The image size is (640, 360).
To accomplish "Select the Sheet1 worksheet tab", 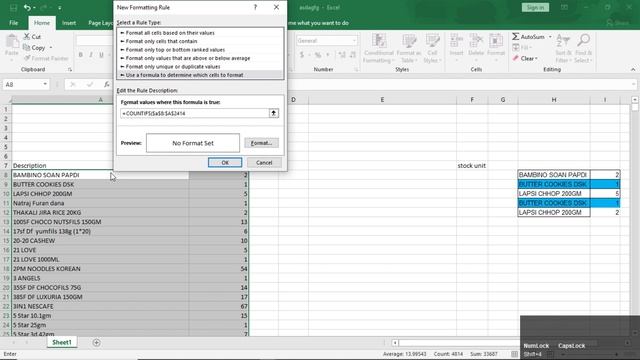I will (x=62, y=342).
